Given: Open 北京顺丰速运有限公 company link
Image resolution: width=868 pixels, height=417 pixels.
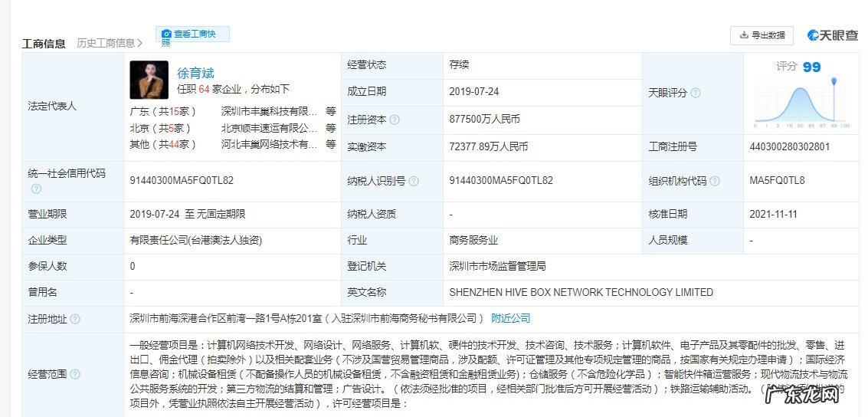Looking at the screenshot, I should click(269, 128).
